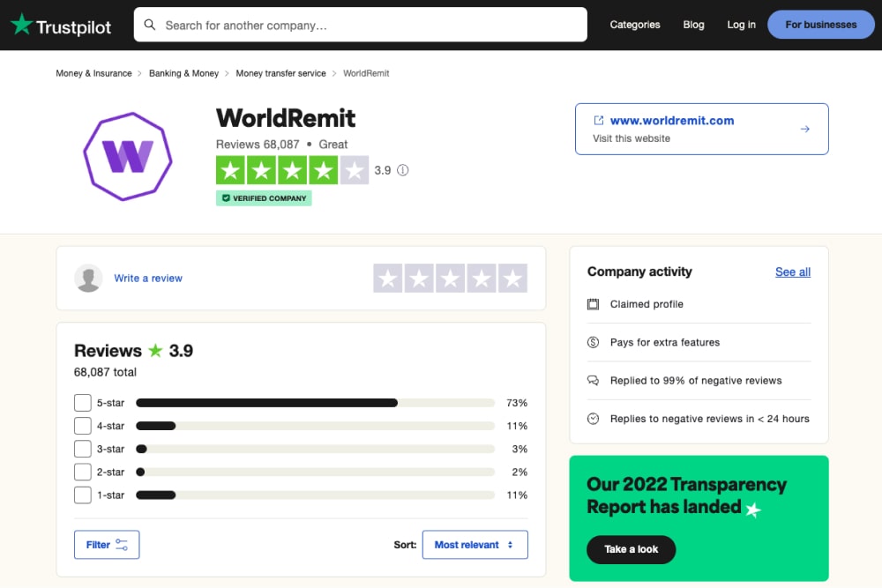Click the search magnifier icon
This screenshot has height=588, width=882.
pyautogui.click(x=150, y=25)
